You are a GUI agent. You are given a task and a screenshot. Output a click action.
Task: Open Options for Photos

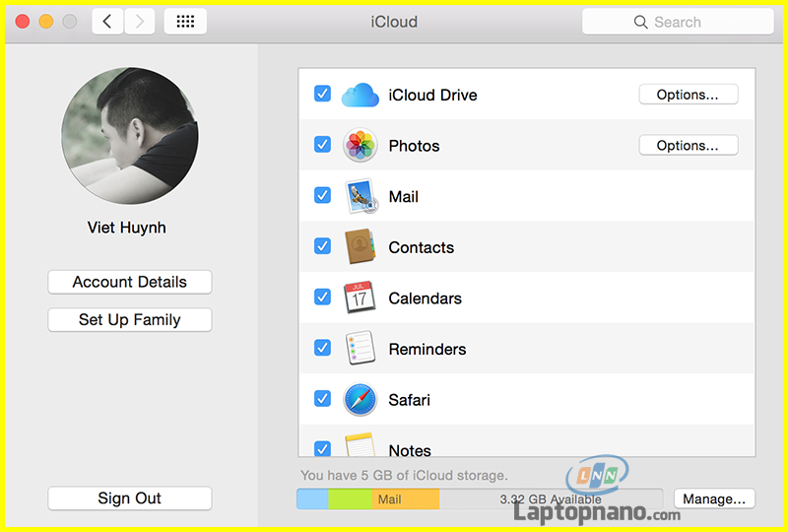(x=688, y=146)
